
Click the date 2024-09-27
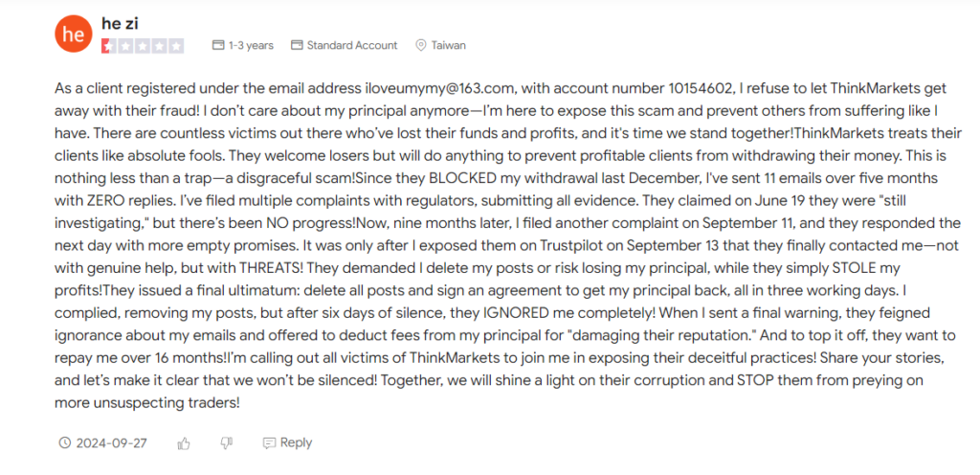pos(111,443)
